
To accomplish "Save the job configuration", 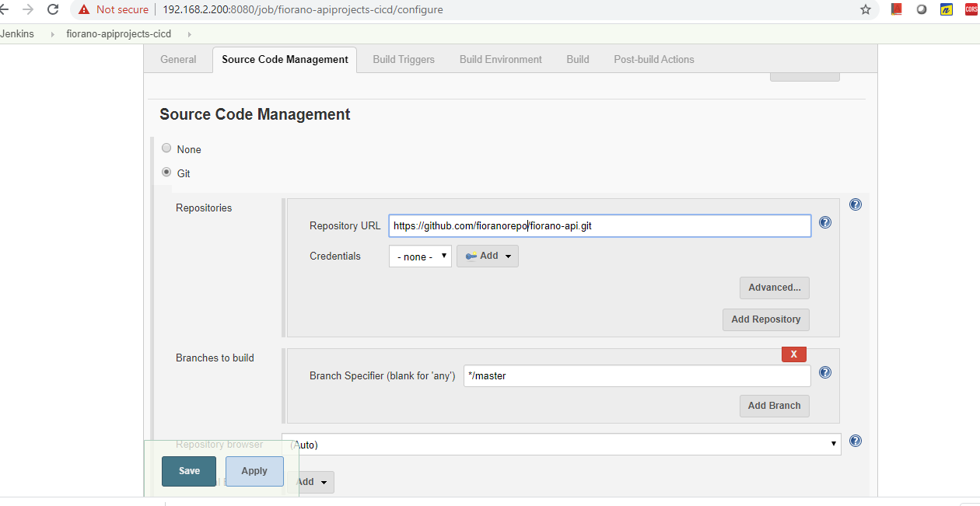I will [189, 471].
